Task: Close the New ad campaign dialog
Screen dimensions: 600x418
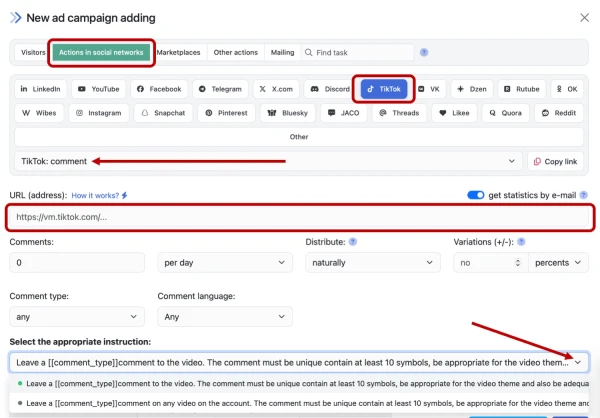Action: (x=584, y=17)
